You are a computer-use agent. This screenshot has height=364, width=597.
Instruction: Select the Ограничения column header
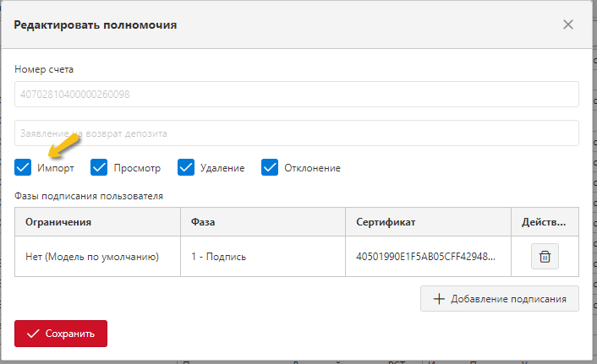click(x=97, y=222)
